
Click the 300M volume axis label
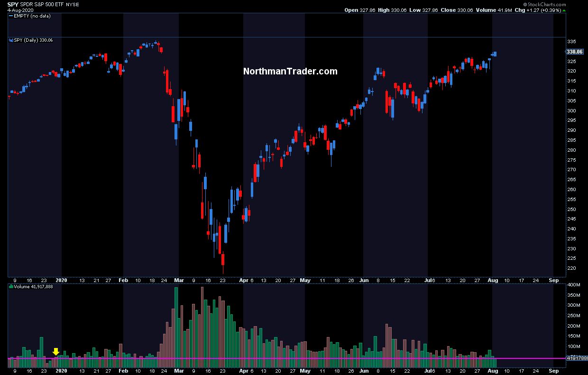point(573,305)
